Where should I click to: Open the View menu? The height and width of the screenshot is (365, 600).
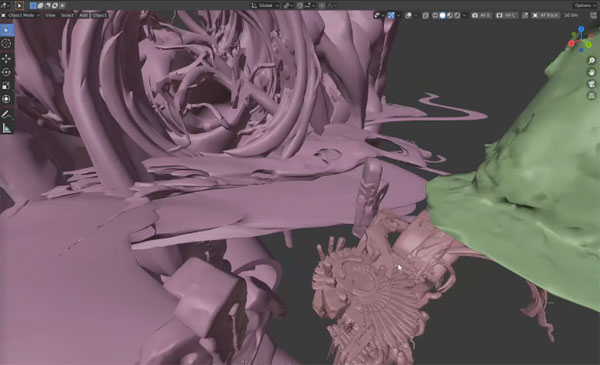pyautogui.click(x=50, y=15)
